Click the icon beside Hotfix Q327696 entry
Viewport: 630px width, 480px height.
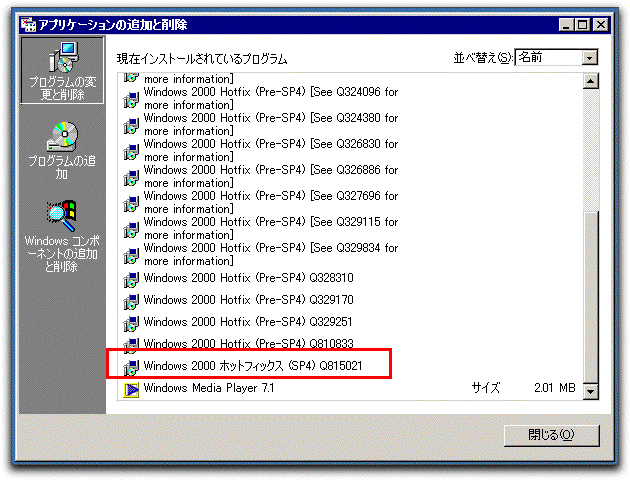tap(131, 203)
